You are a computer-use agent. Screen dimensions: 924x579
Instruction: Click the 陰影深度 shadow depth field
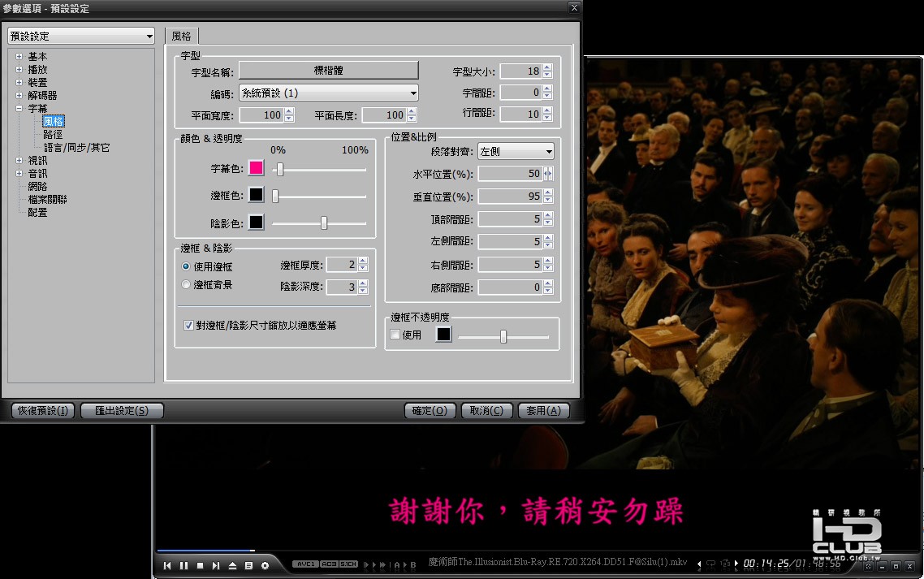343,287
